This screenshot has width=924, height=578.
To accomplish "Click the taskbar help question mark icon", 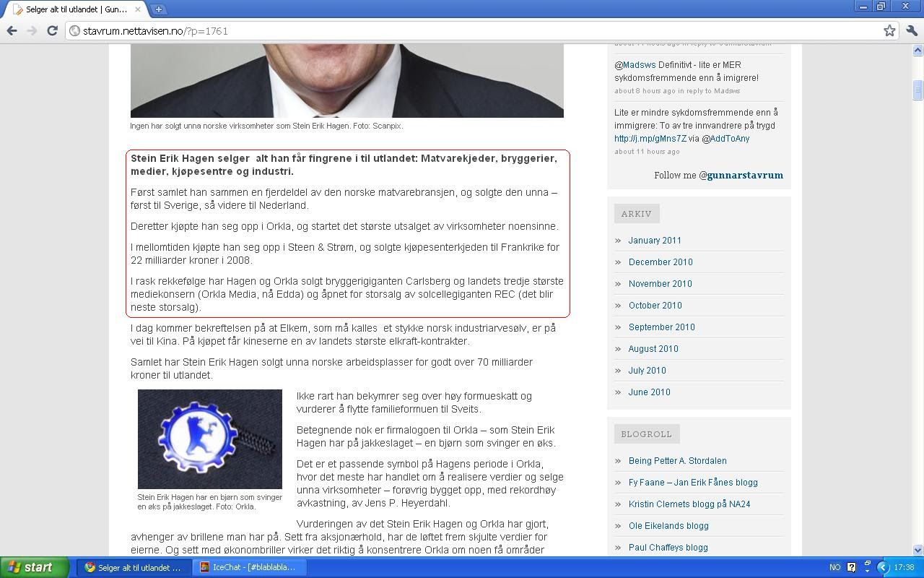I will (x=851, y=567).
